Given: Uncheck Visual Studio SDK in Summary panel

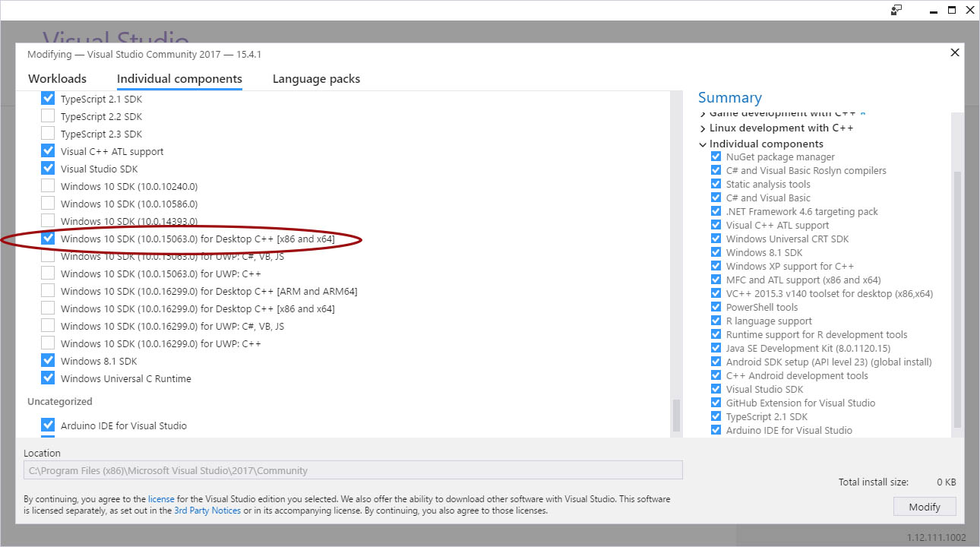Looking at the screenshot, I should click(x=716, y=390).
